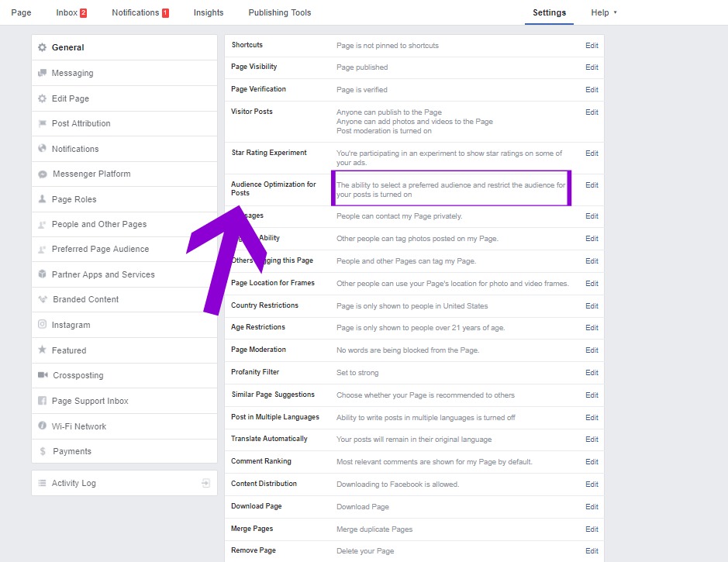Edit Similar Page Suggestions setting

point(592,395)
